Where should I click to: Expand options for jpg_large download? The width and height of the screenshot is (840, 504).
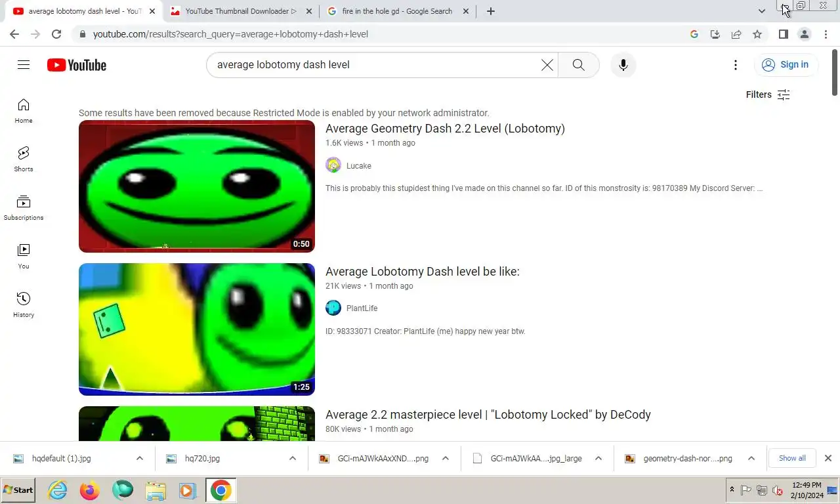598,459
